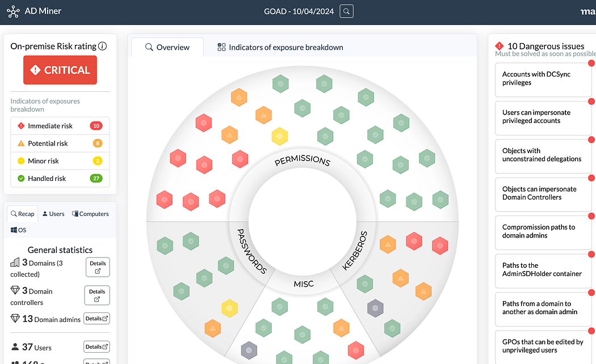596x364 pixels.
Task: Click info icon beside On-premise Risk rating
Action: click(x=103, y=46)
